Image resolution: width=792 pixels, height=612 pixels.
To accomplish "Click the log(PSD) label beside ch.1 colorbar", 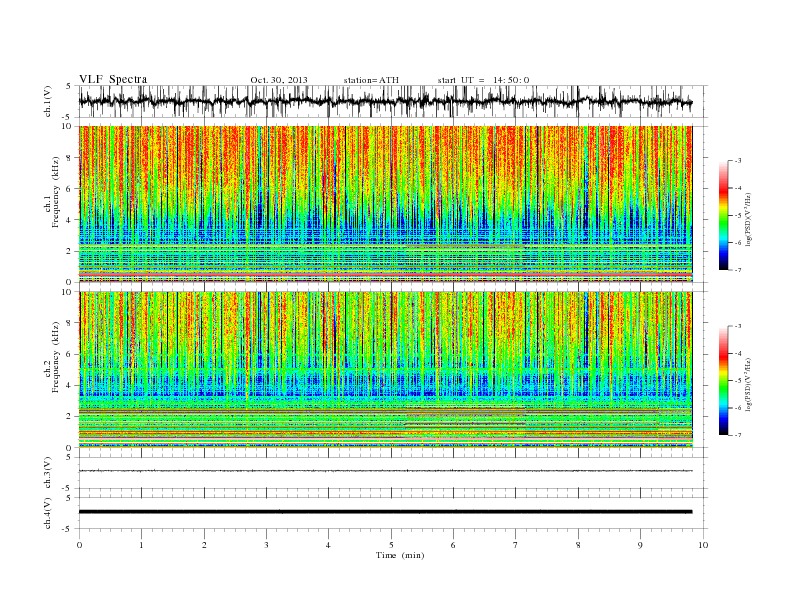I will coord(748,218).
